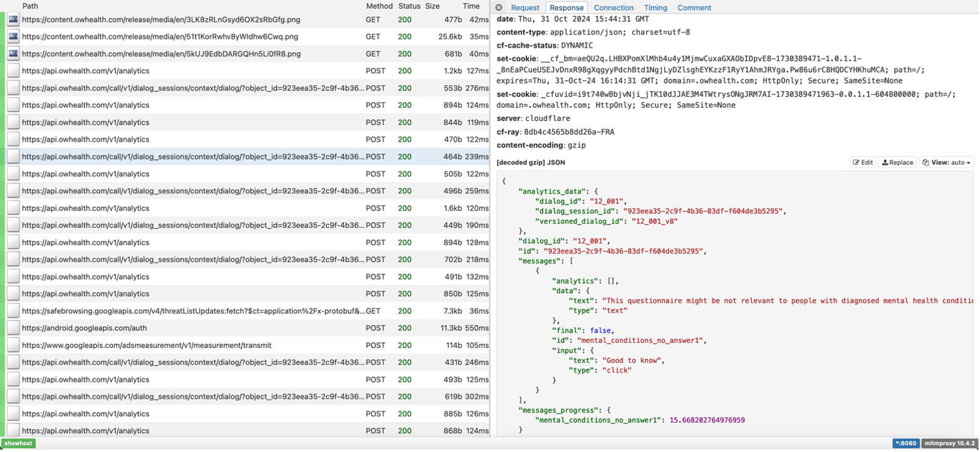Select the 25.6kb PNG image flow row
980x452 pixels.
188,37
